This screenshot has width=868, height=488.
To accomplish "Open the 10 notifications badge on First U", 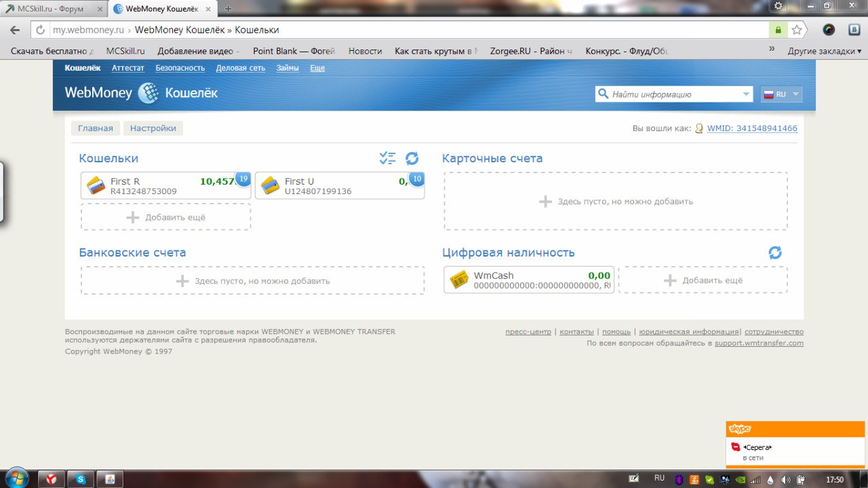I will [416, 179].
